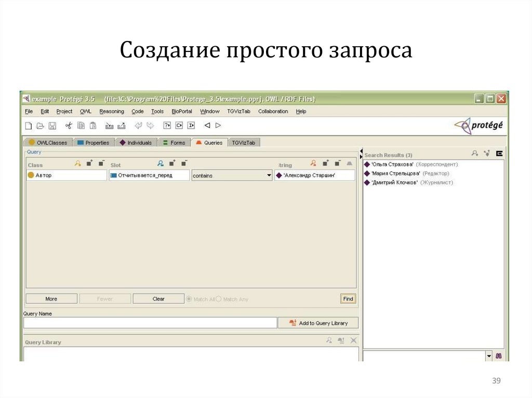Viewport: 532px width, 398px height.
Task: Save the project using the floppy disk icon
Action: tap(52, 126)
